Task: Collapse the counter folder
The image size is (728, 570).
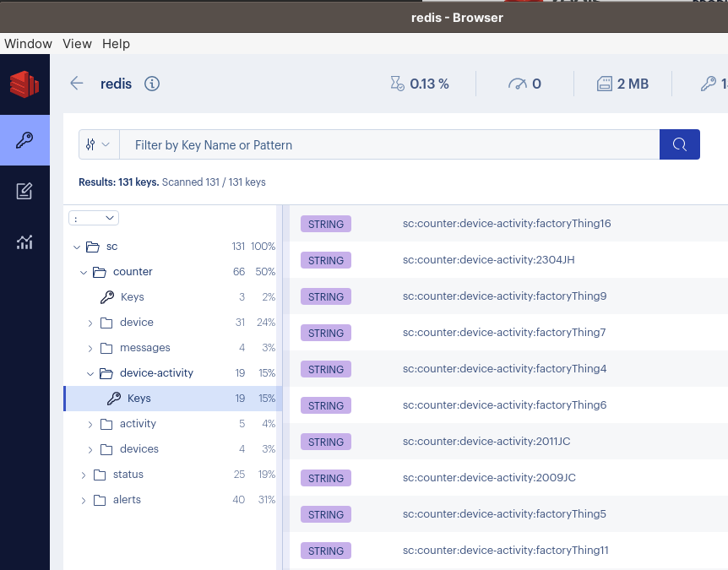Action: coord(84,272)
